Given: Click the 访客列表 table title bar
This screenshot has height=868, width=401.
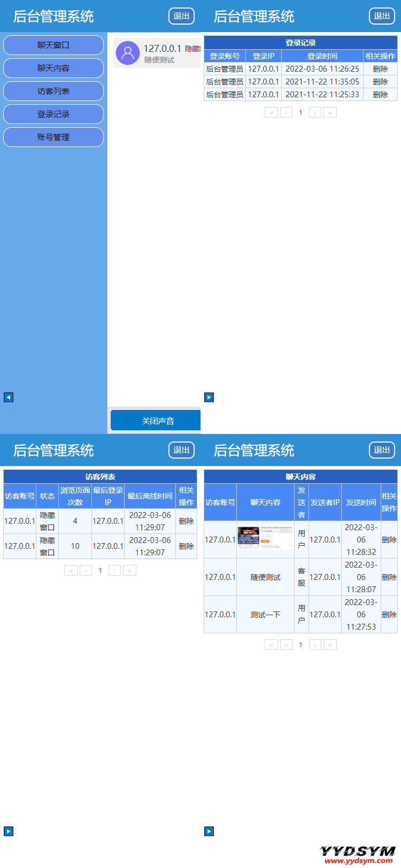Looking at the screenshot, I should (x=100, y=477).
